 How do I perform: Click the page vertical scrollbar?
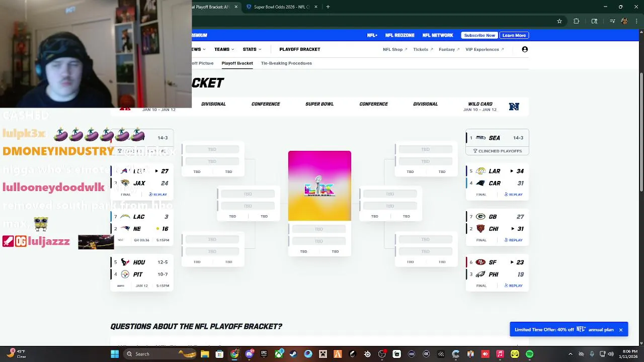641,132
